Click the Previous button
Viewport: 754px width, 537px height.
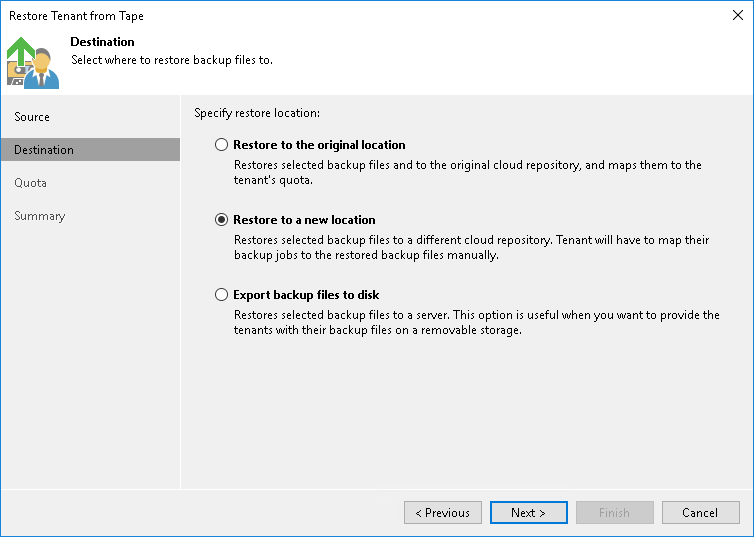(x=442, y=512)
